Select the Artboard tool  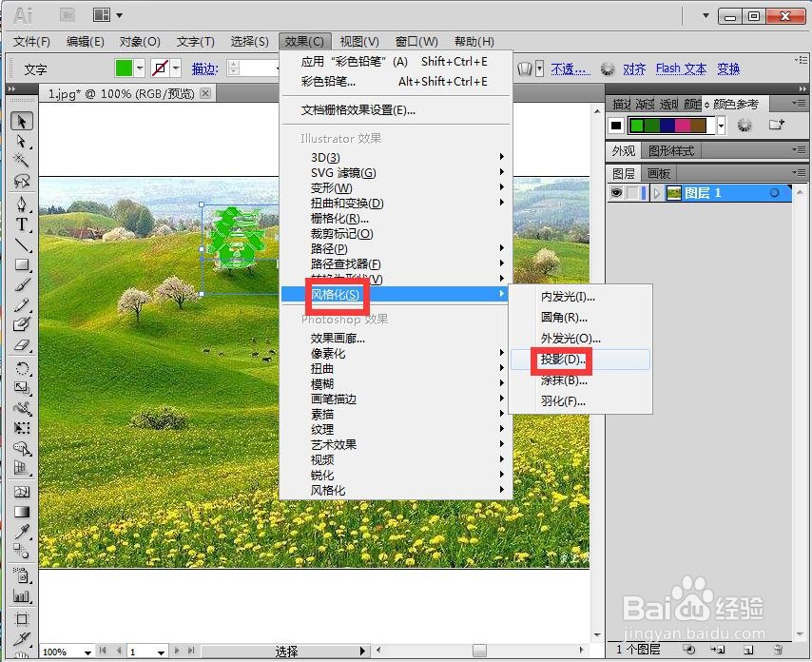(22, 619)
